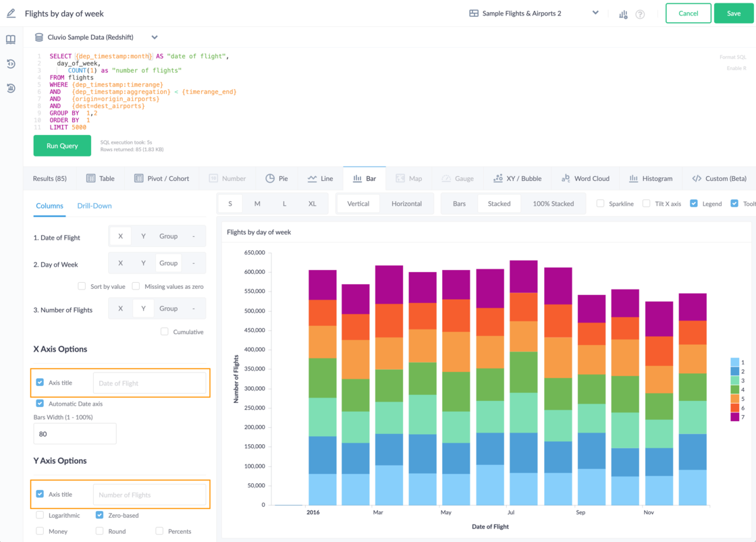Open chart settings icon near help
The height and width of the screenshot is (542, 756).
(623, 14)
